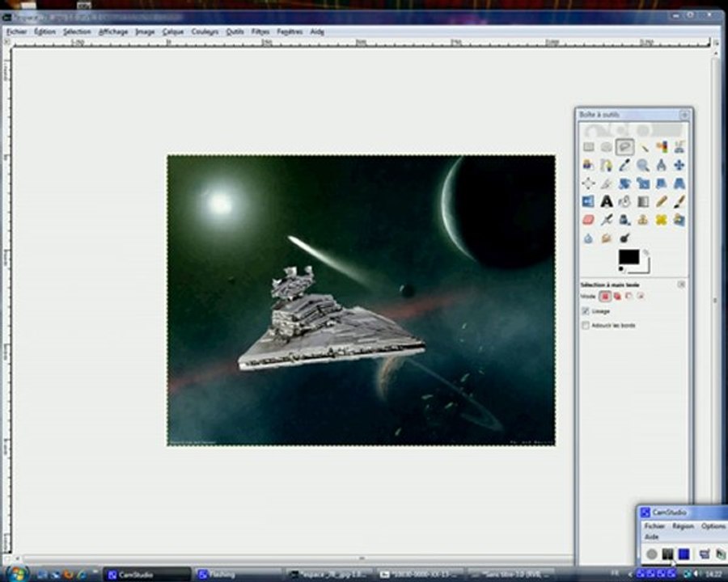Select the Ellipse Select tool

pos(607,147)
